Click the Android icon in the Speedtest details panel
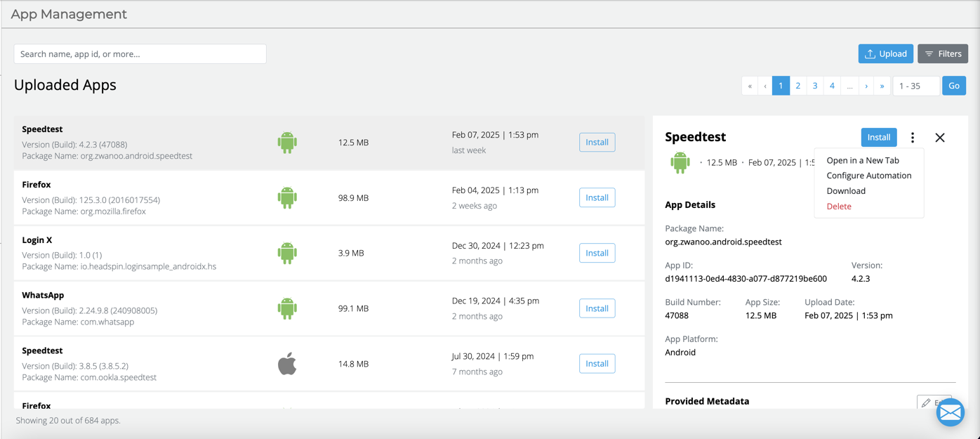Image resolution: width=980 pixels, height=439 pixels. click(x=680, y=162)
